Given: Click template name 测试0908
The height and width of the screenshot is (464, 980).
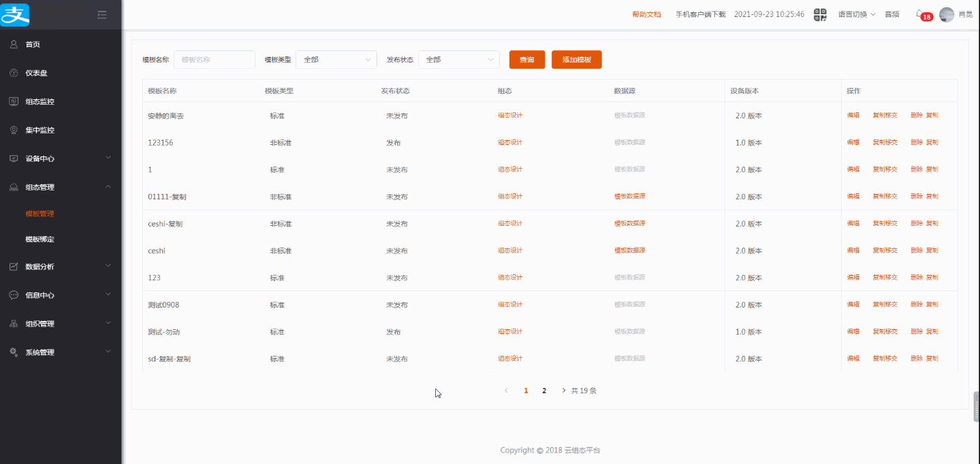Looking at the screenshot, I should 163,305.
